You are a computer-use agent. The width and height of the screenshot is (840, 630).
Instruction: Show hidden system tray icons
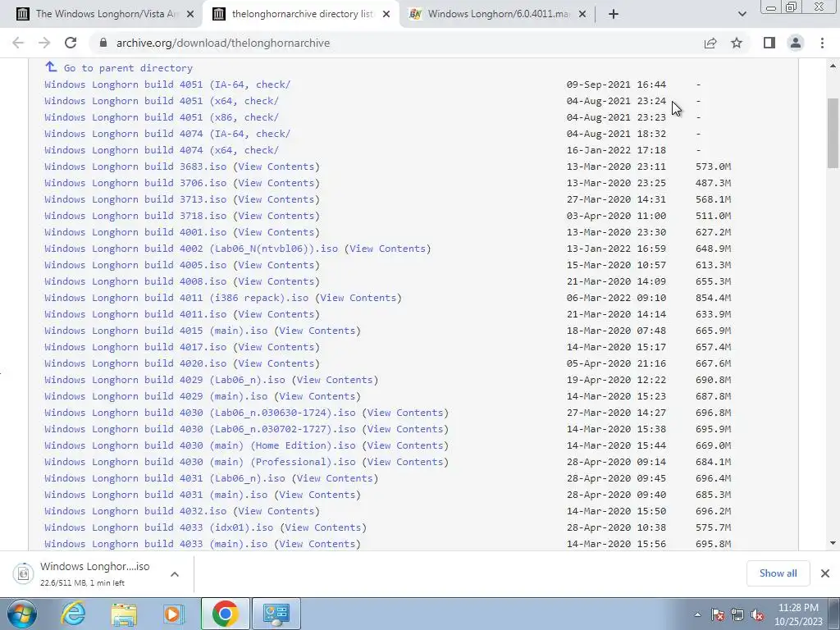point(697,614)
